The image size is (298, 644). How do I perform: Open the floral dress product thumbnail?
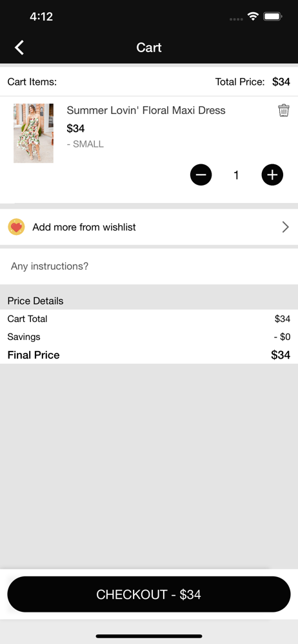coord(34,133)
